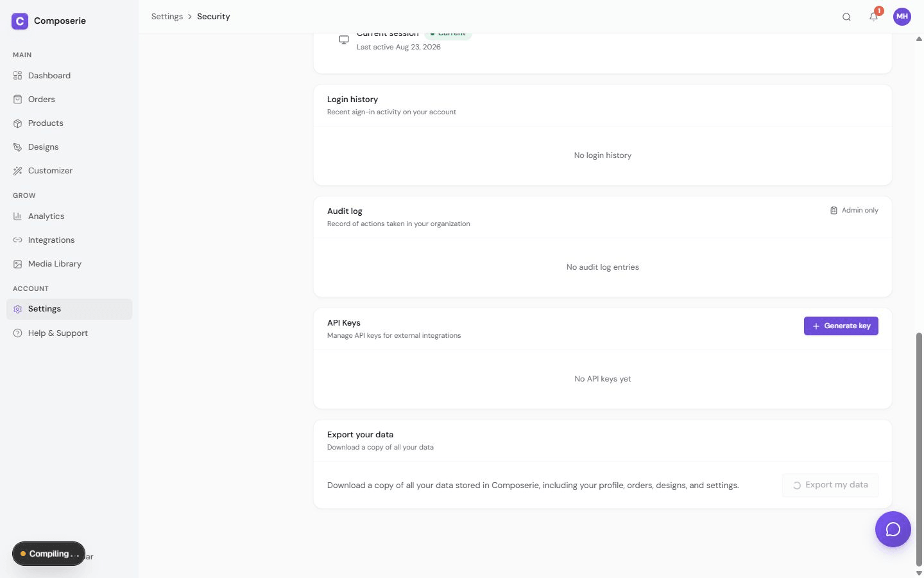The image size is (924, 578).
Task: Click the Admin only label
Action: coord(860,211)
